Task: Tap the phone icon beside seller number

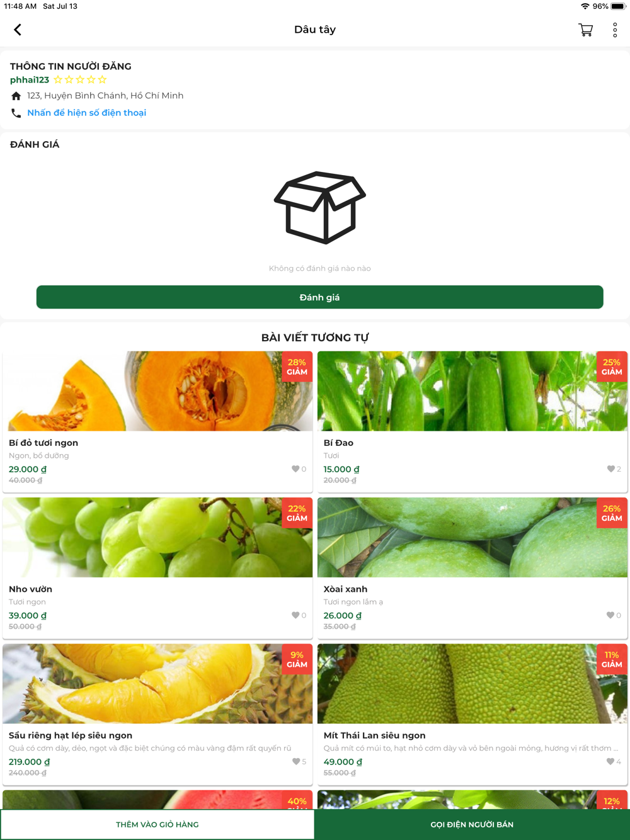Action: click(16, 113)
